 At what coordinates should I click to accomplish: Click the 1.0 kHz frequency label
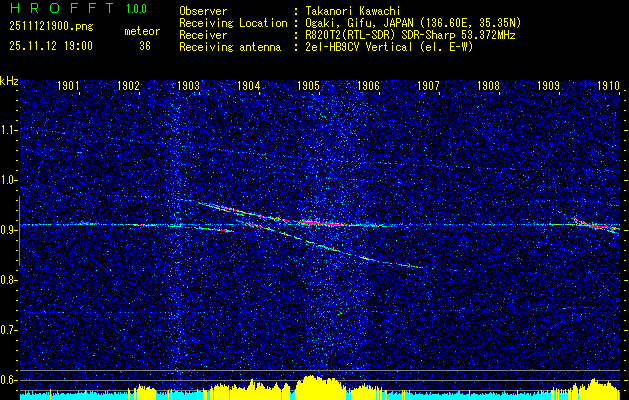[x=8, y=181]
